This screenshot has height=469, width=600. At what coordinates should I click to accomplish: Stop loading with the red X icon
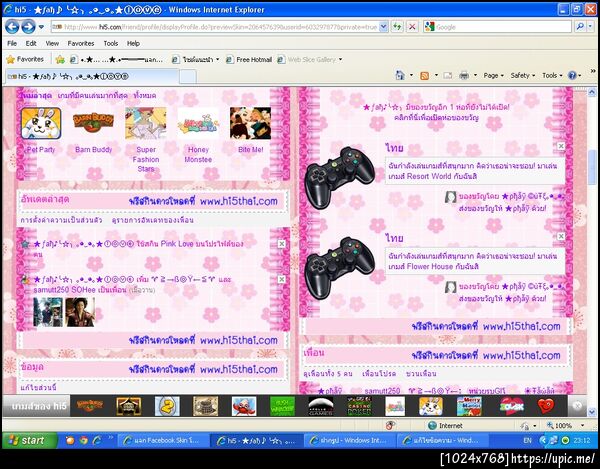click(x=412, y=27)
